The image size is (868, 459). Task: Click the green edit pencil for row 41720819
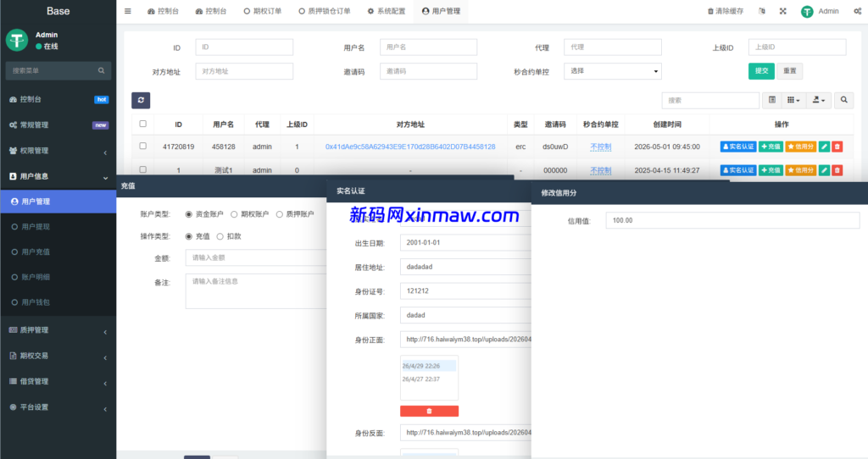tap(824, 147)
